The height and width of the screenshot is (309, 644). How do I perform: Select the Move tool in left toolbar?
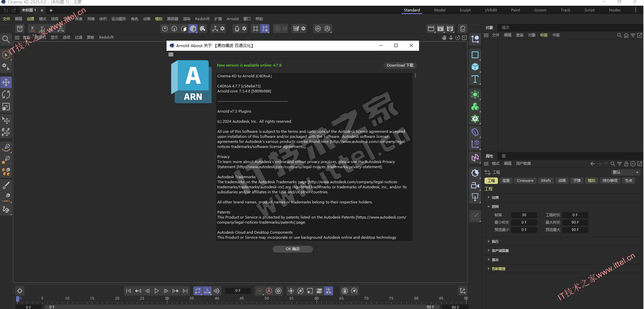pos(6,82)
